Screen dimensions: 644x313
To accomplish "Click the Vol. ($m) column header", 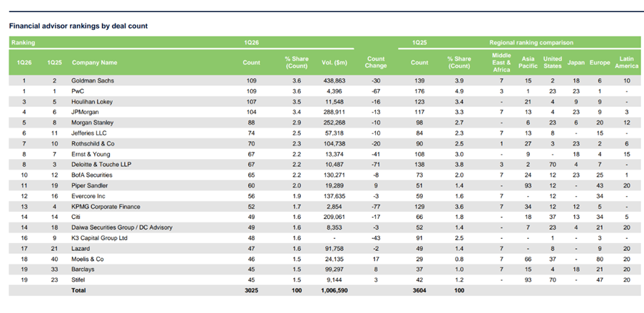I will tap(329, 63).
